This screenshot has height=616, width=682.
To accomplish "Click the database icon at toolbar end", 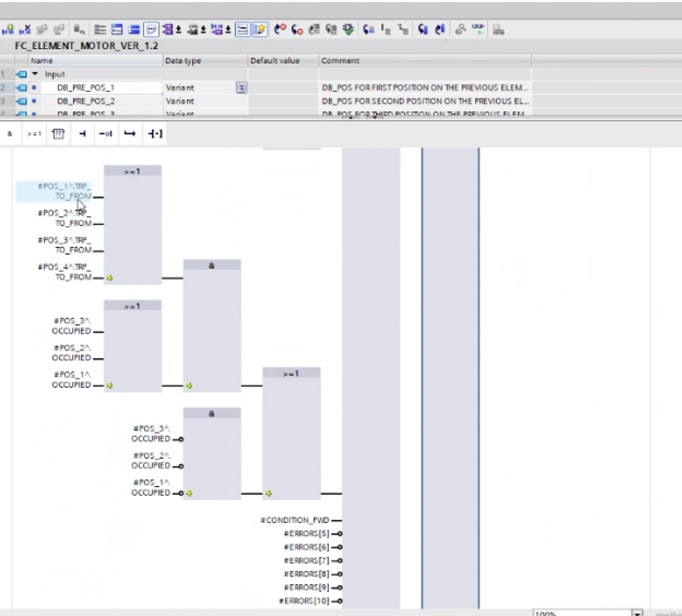I will [x=498, y=29].
